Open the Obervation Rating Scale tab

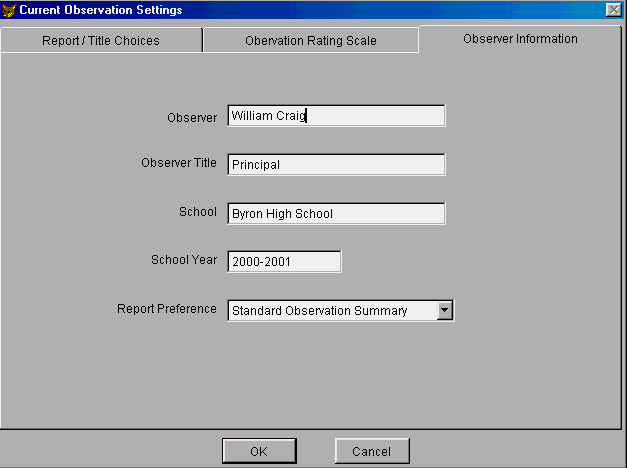coord(311,40)
